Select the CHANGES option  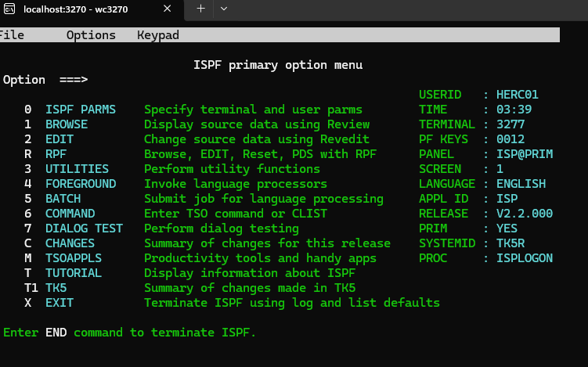(x=70, y=243)
